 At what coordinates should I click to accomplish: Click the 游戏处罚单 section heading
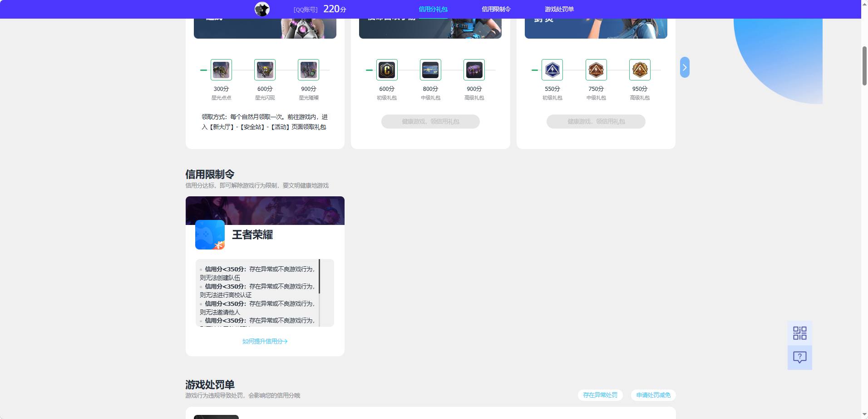pos(210,385)
